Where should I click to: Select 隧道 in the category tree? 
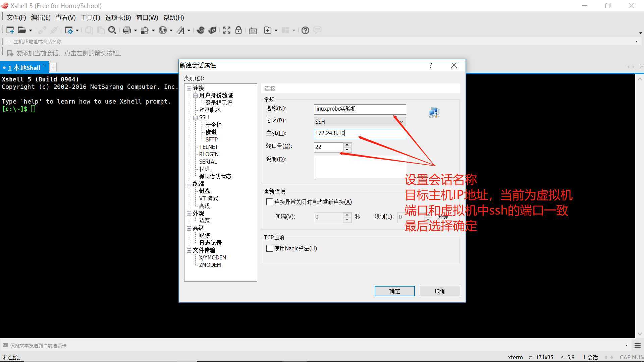[211, 132]
